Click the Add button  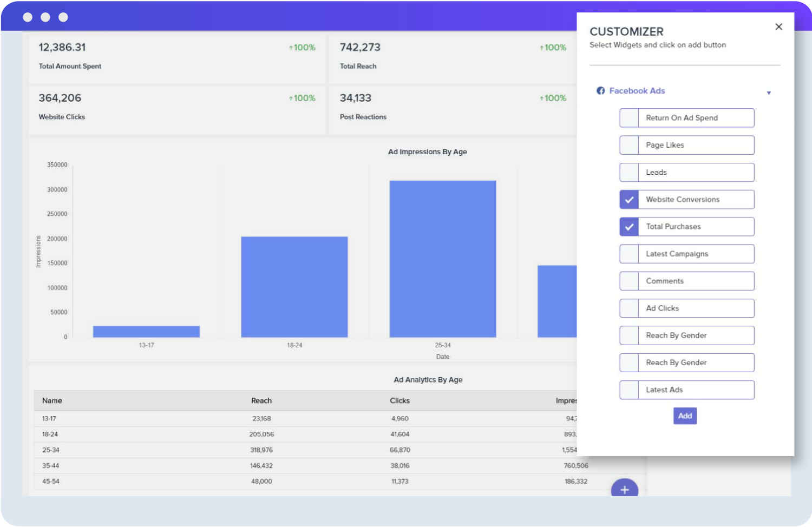[x=685, y=416]
